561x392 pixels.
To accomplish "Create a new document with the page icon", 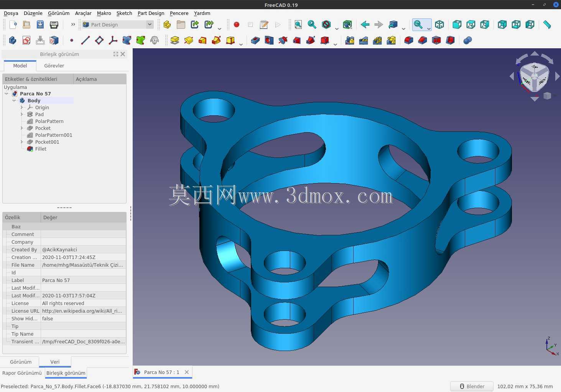I will pos(13,25).
